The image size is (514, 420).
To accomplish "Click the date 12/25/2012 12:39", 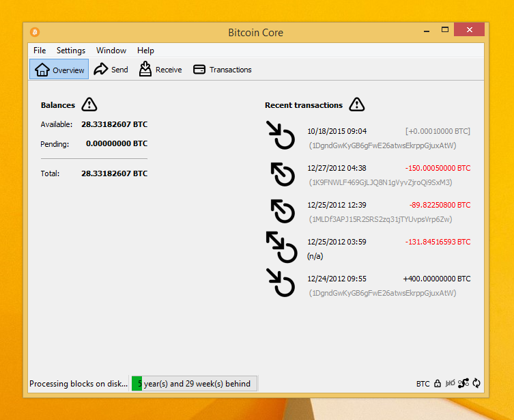I will click(337, 206).
